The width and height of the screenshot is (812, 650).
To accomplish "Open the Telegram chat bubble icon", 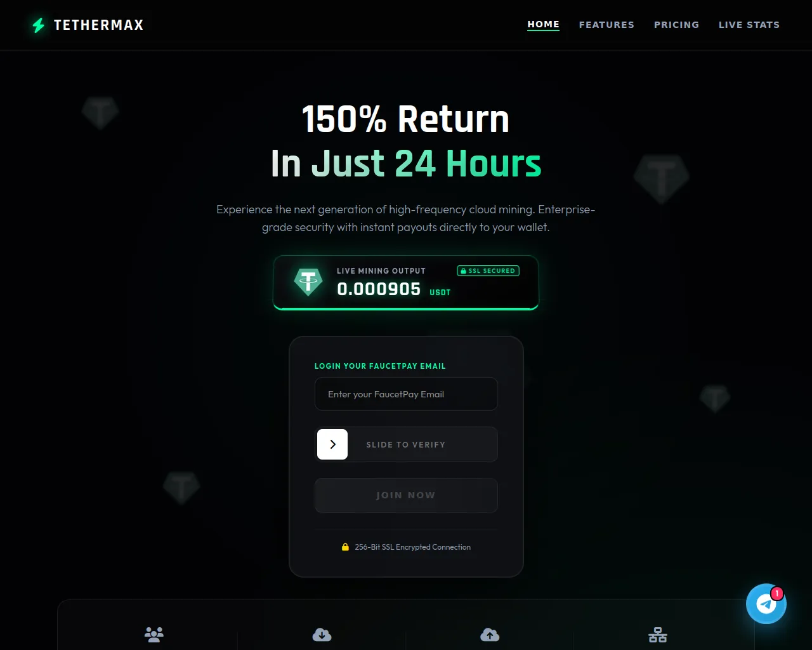I will tap(766, 604).
